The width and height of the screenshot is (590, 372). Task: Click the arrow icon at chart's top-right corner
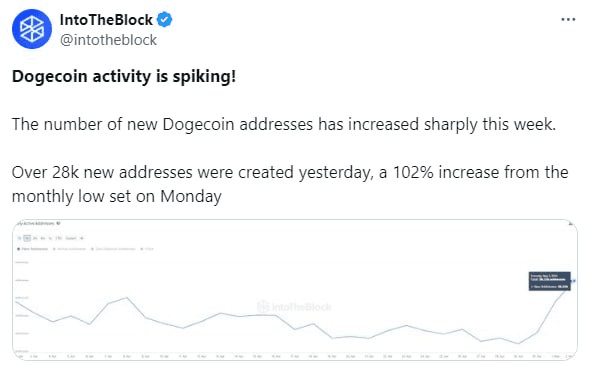[x=571, y=224]
